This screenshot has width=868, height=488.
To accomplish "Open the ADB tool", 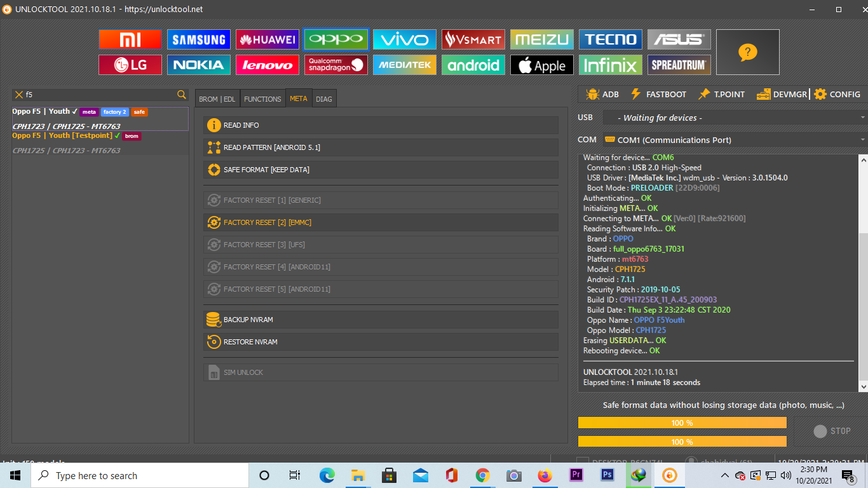I will coord(602,94).
